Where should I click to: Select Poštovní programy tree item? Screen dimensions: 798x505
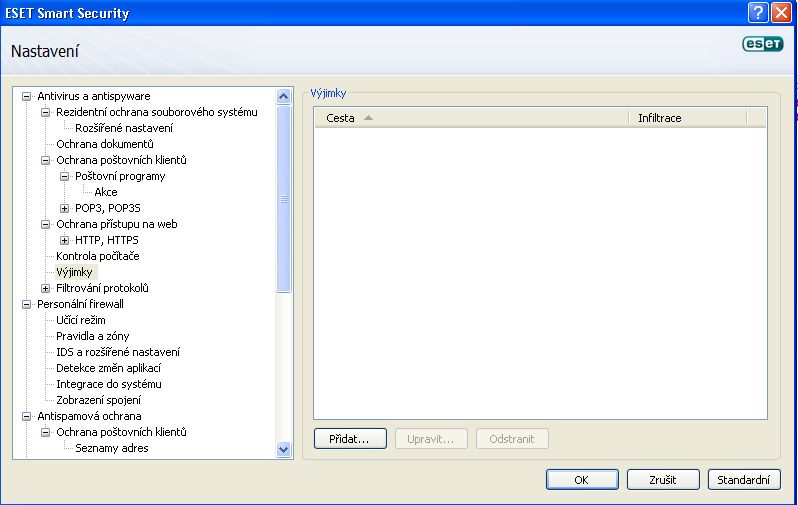(x=120, y=176)
